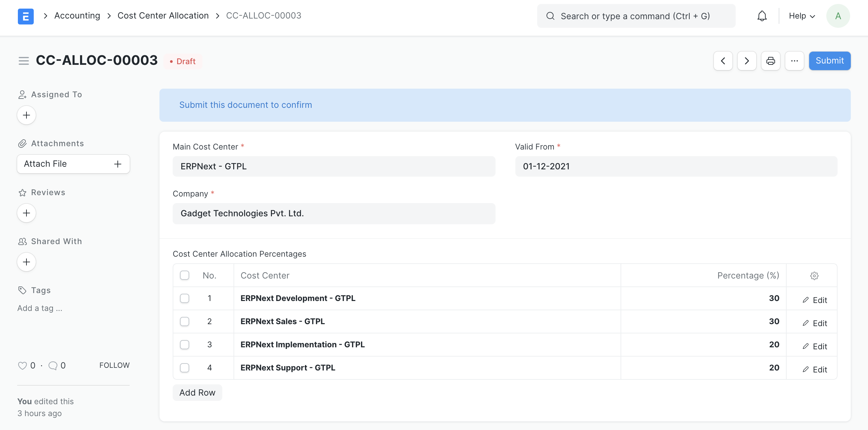Viewport: 868px width, 430px height.
Task: Go to Accounting via breadcrumb
Action: click(77, 16)
